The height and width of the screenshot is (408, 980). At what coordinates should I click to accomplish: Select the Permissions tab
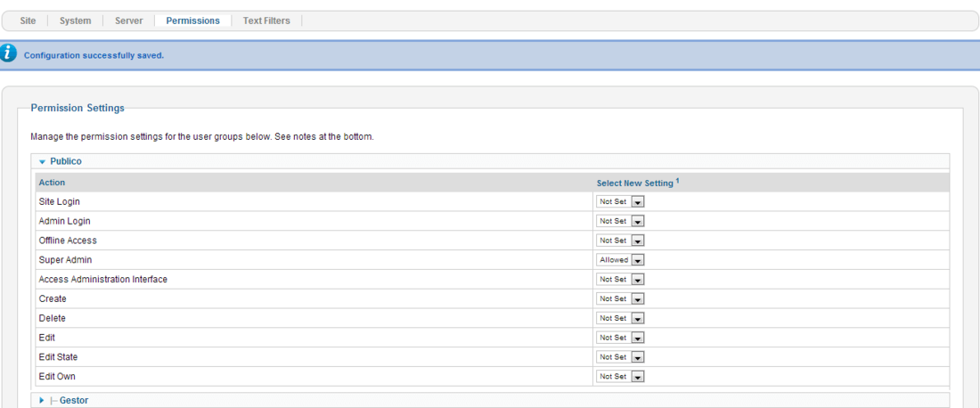[193, 20]
